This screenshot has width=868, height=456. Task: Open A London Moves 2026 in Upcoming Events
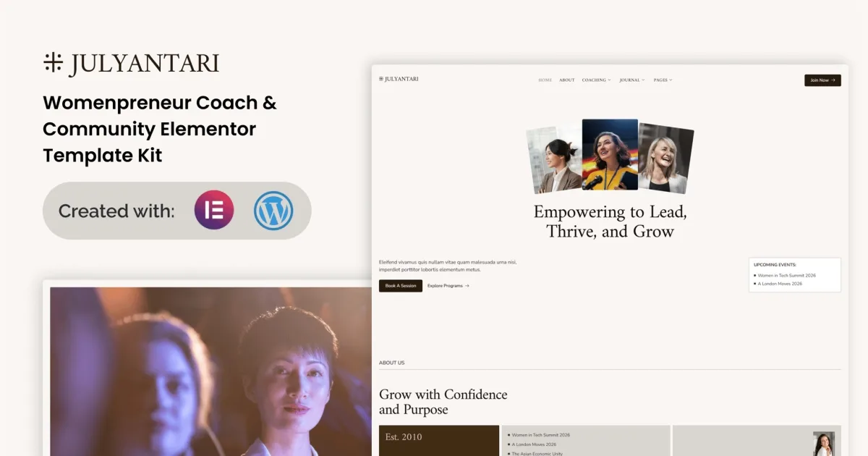779,284
